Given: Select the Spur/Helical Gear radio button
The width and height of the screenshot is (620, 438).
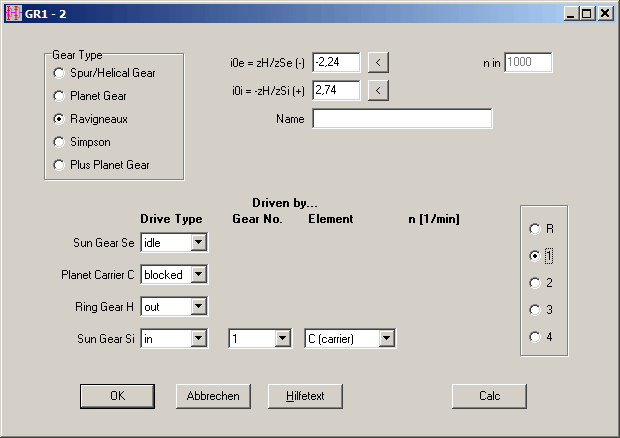Looking at the screenshot, I should (x=61, y=73).
